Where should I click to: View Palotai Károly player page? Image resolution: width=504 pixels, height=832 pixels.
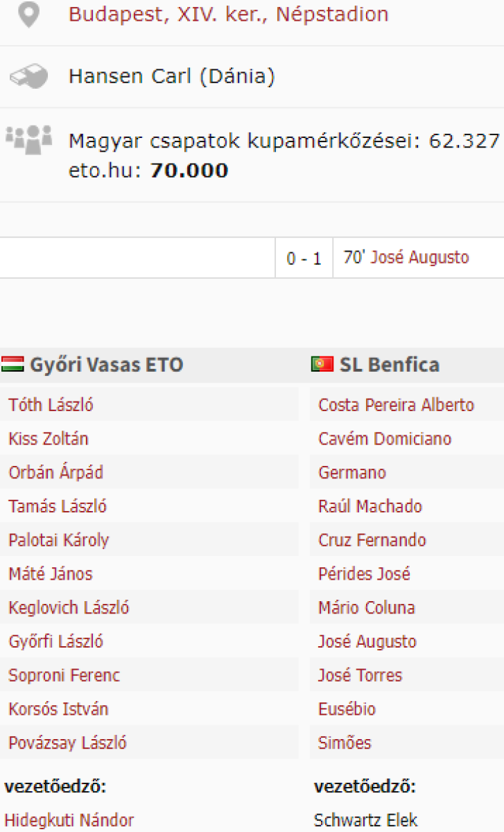[58, 540]
